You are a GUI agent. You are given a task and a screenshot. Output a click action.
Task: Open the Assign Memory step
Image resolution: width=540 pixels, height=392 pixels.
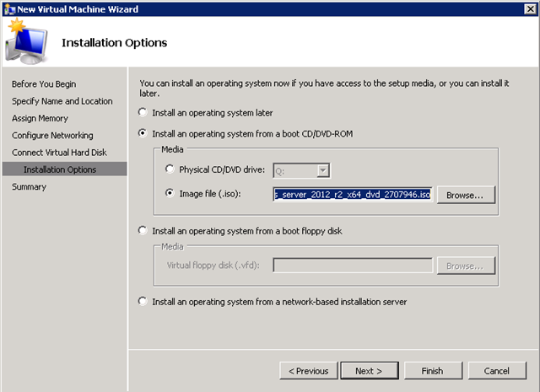coord(40,118)
